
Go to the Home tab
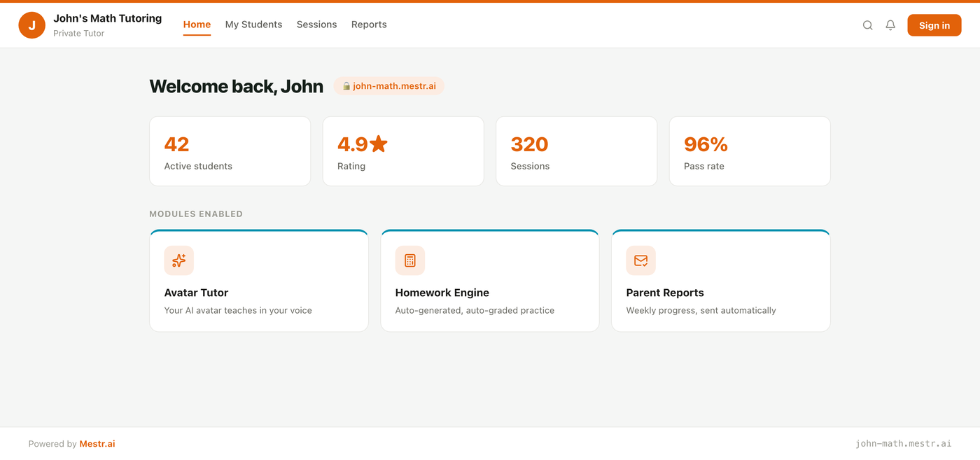point(197,25)
